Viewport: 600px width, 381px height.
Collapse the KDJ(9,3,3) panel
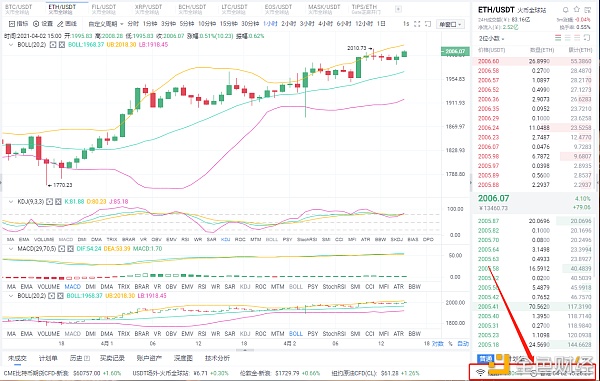pyautogui.click(x=11, y=202)
